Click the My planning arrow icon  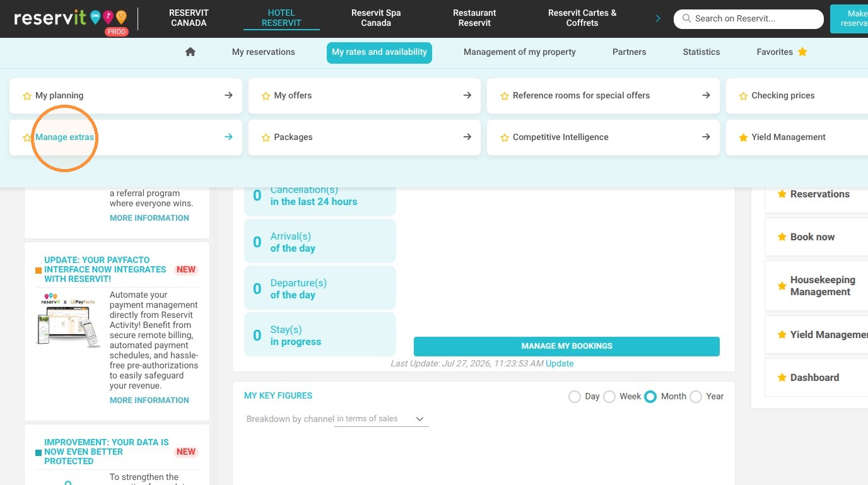228,95
